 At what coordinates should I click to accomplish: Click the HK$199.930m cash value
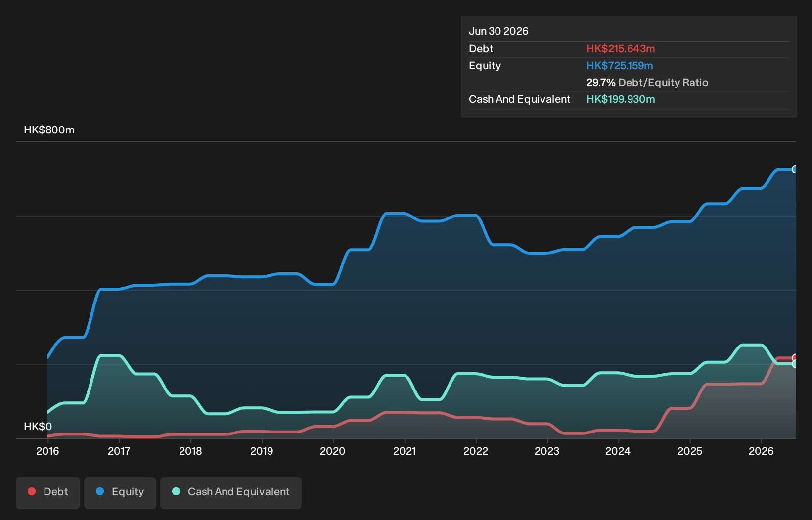621,99
